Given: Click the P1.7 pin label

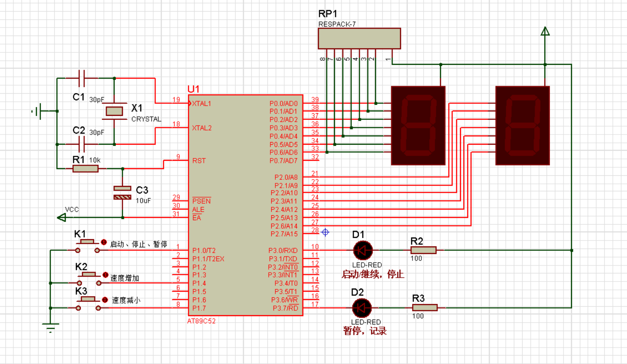Looking at the screenshot, I should click(199, 308).
